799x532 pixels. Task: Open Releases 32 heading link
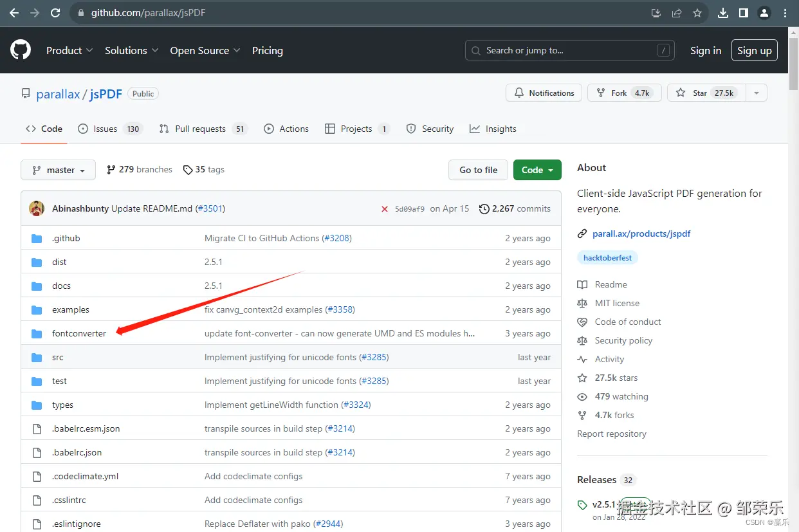coord(606,480)
